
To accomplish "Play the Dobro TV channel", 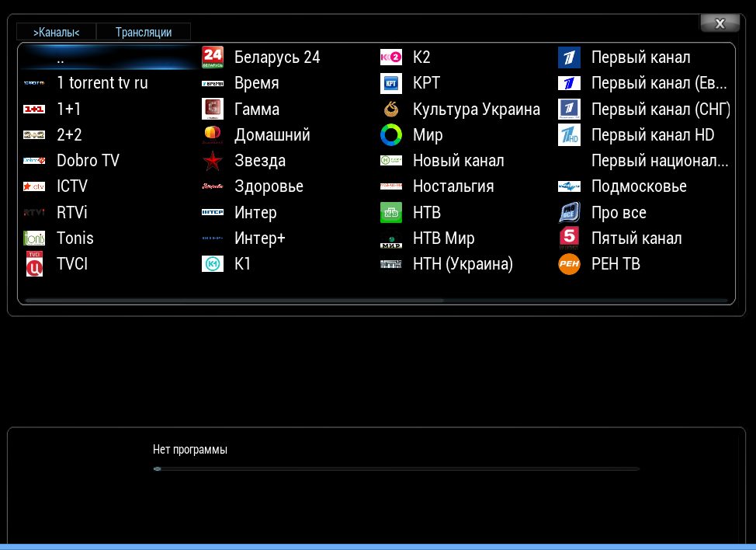I will (x=88, y=161).
